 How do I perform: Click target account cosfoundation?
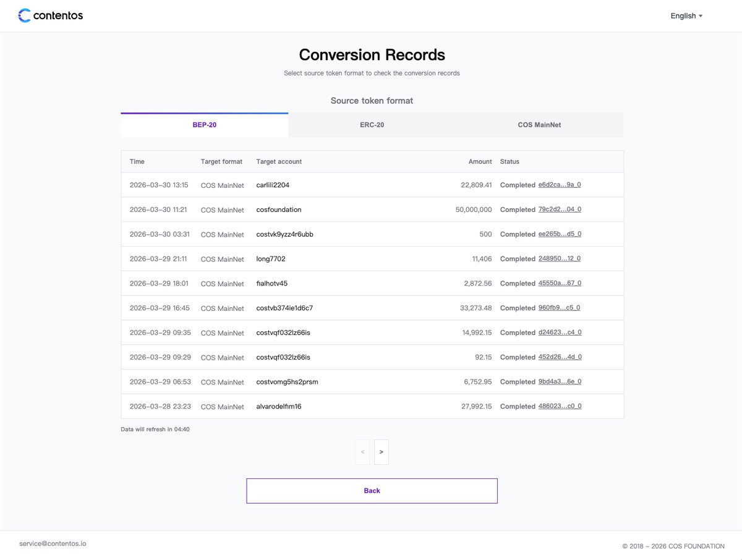(x=279, y=210)
